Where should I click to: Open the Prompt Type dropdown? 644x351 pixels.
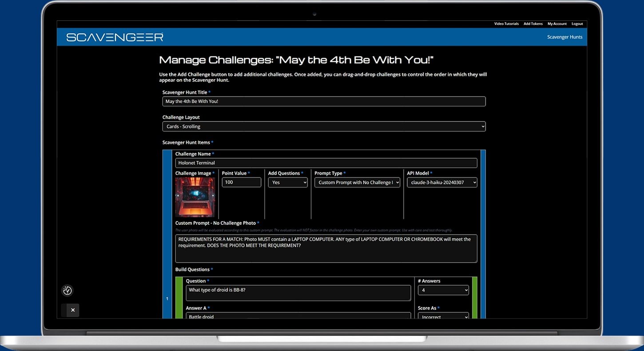click(x=357, y=183)
